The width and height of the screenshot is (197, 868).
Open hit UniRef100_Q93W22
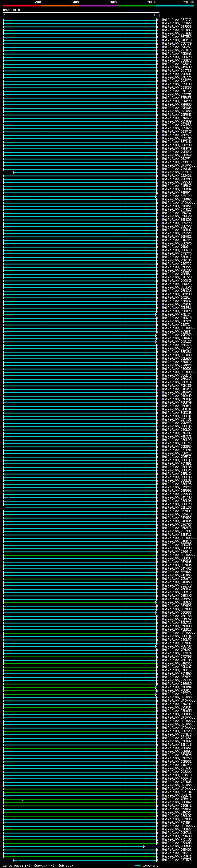point(177,23)
